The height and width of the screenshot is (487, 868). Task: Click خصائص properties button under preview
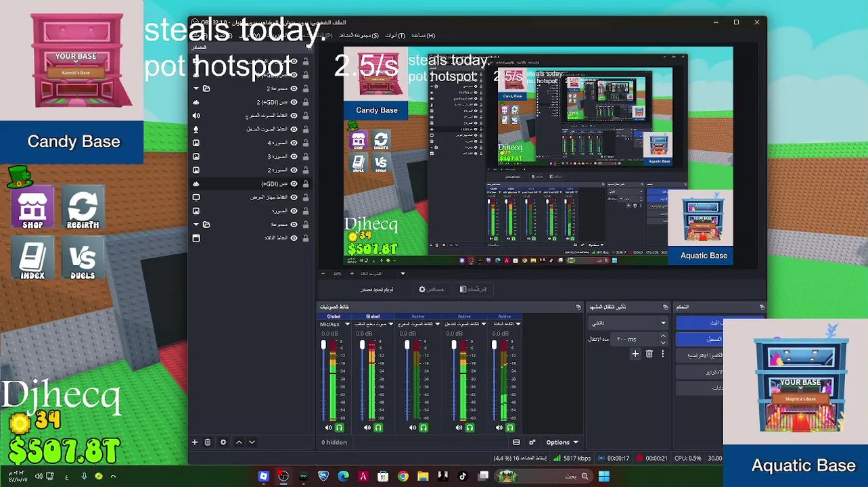432,289
